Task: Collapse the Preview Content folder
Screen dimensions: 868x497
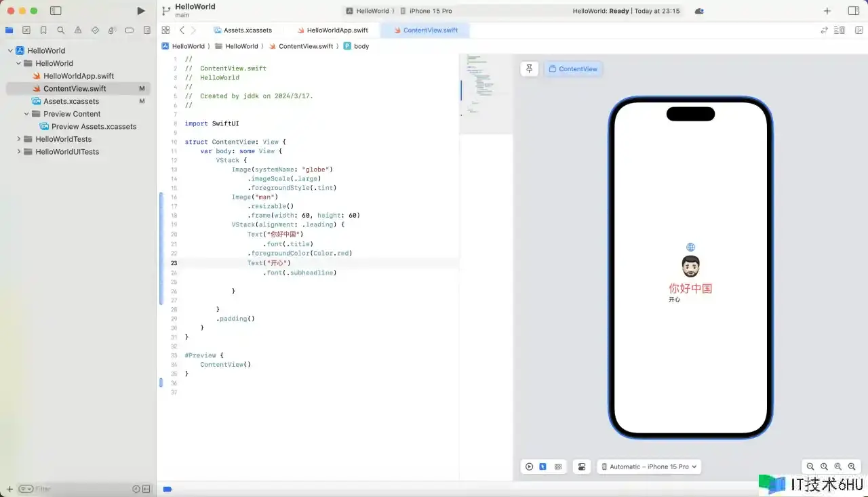Action: point(27,114)
